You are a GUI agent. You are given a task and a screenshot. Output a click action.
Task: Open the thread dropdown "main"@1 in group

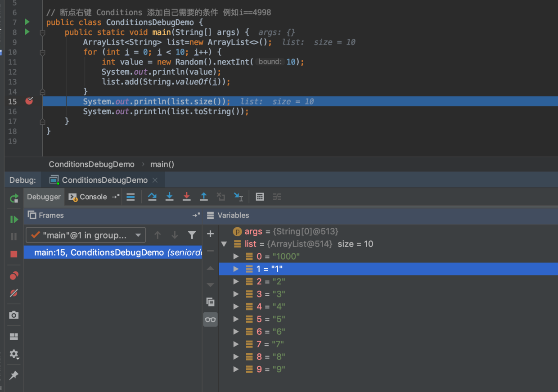click(x=85, y=235)
